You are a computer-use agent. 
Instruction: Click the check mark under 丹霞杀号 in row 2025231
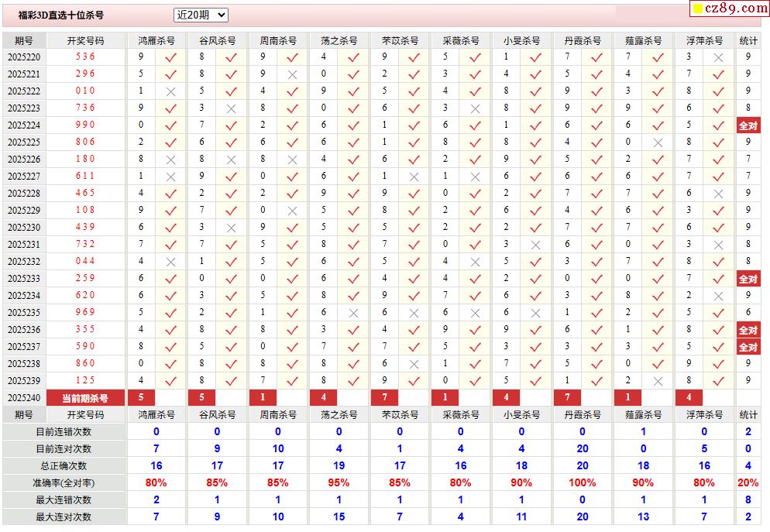click(596, 245)
